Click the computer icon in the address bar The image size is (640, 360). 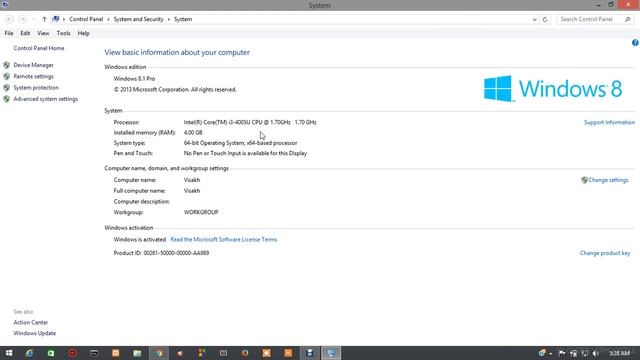[x=56, y=19]
